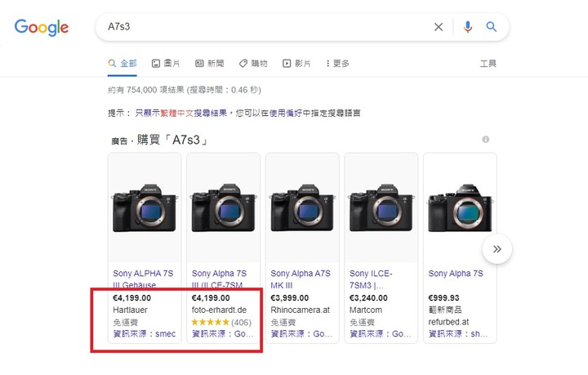Click the Hartlauer camera product image
588x375 pixels.
point(145,208)
